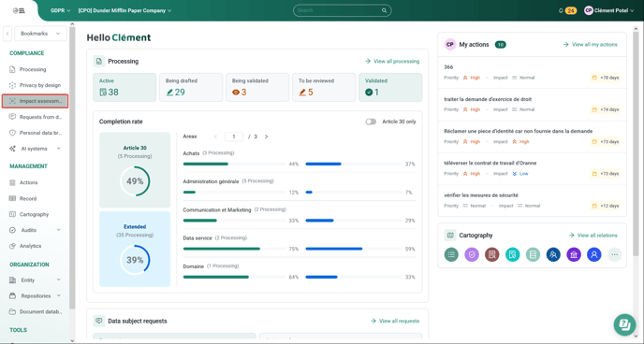The height and width of the screenshot is (344, 644).
Task: Click the Achats green progress bar
Action: coord(205,164)
